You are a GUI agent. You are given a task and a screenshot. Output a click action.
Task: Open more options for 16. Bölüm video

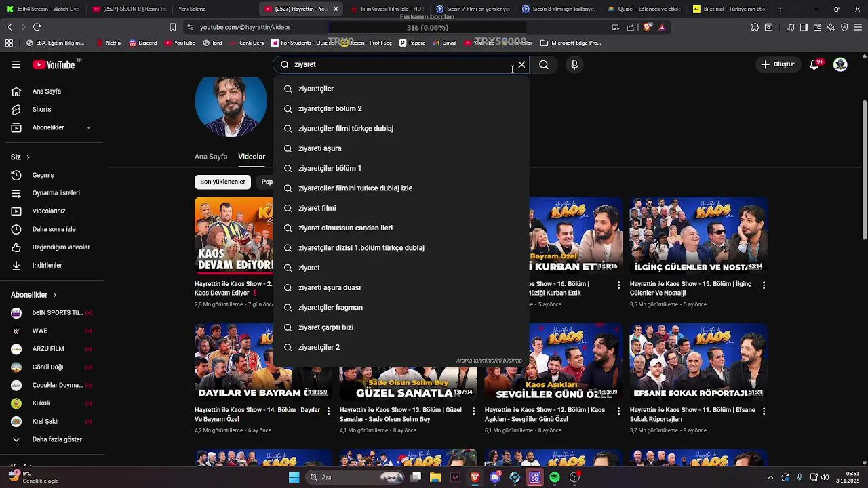pos(618,285)
